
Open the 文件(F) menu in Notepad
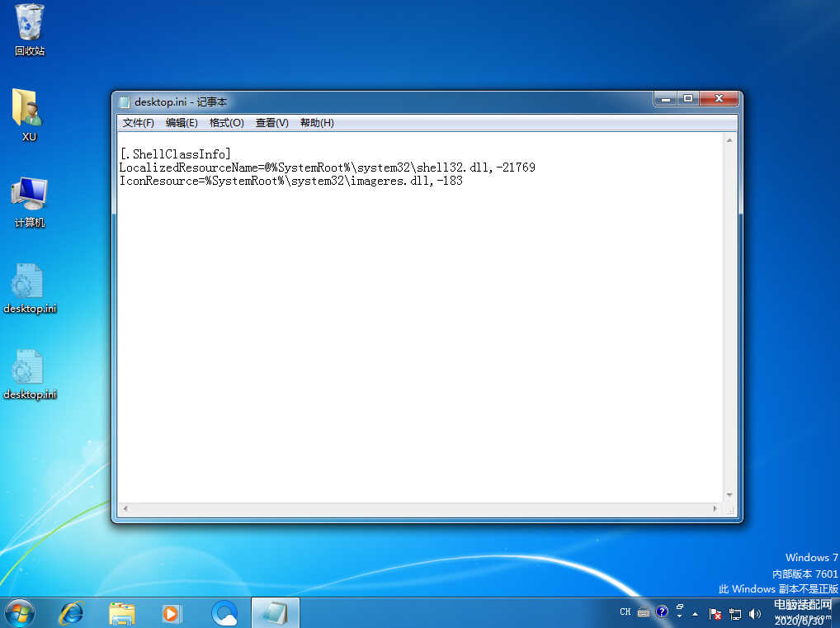pos(139,123)
